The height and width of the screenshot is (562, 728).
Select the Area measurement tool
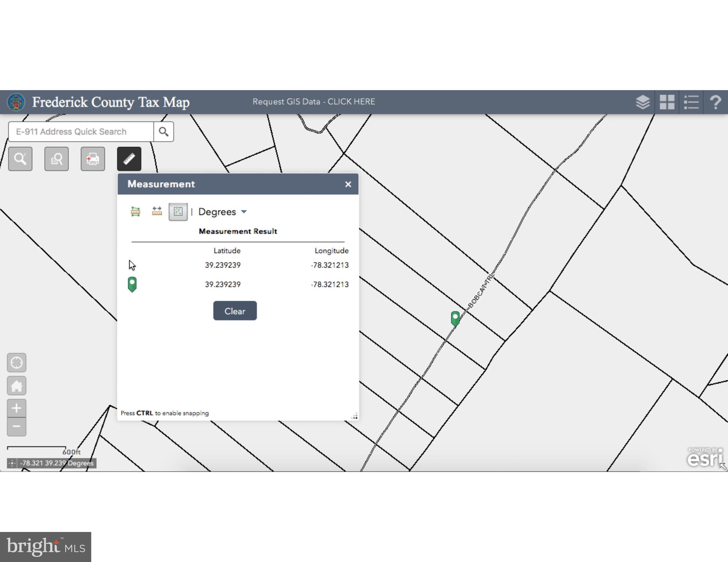point(135,212)
